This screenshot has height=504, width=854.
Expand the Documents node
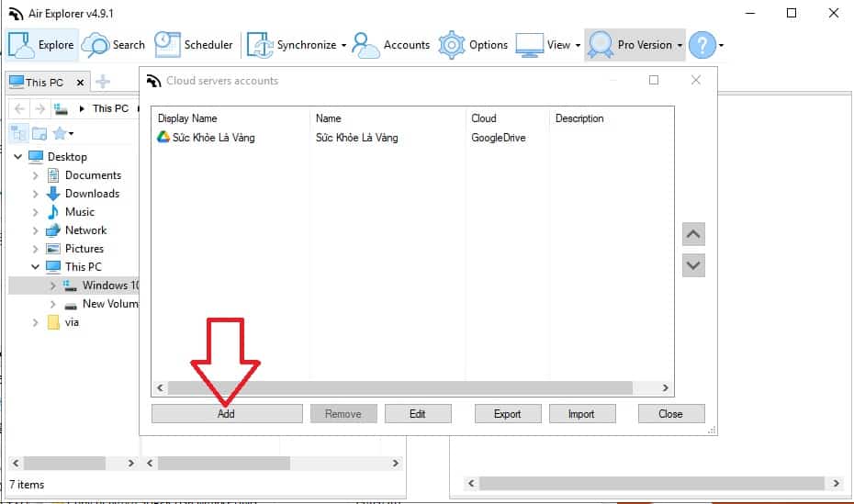[36, 175]
